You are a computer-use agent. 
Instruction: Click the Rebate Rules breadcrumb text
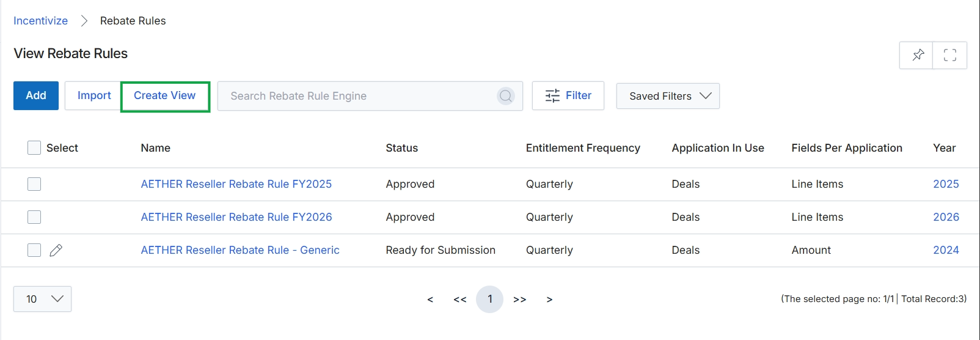(133, 21)
